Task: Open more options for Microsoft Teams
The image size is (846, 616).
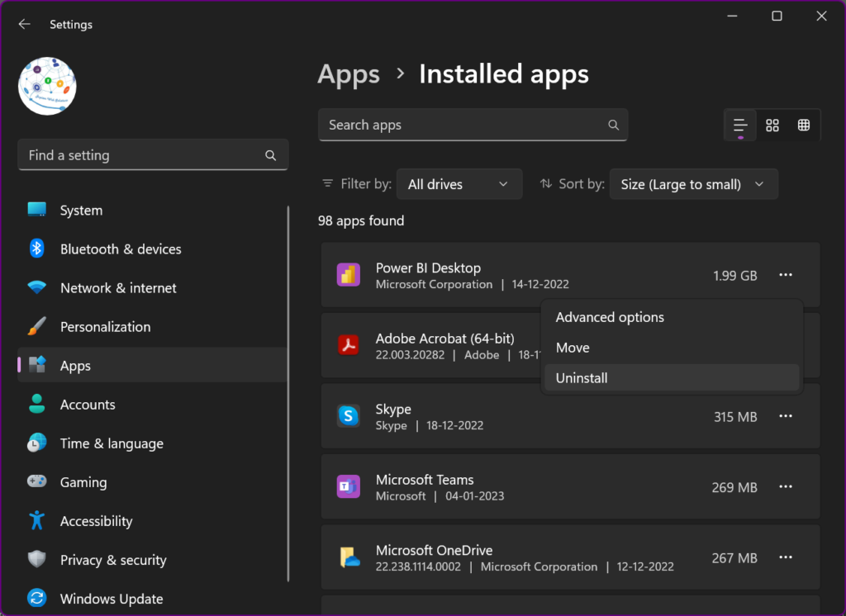Action: [x=786, y=487]
